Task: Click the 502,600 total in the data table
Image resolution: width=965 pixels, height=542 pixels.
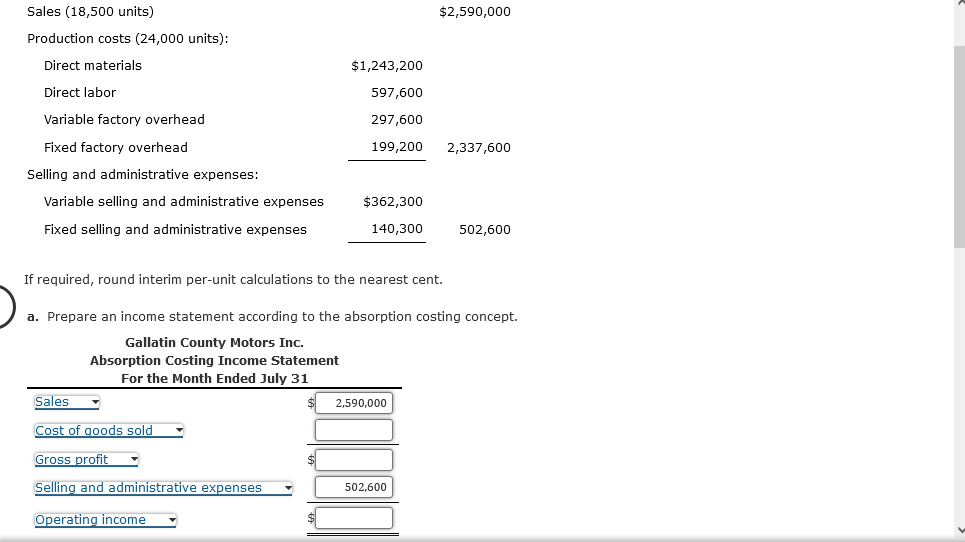Action: (x=485, y=229)
